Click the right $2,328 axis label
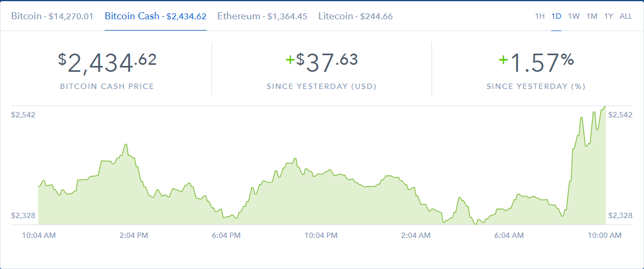 [620, 215]
